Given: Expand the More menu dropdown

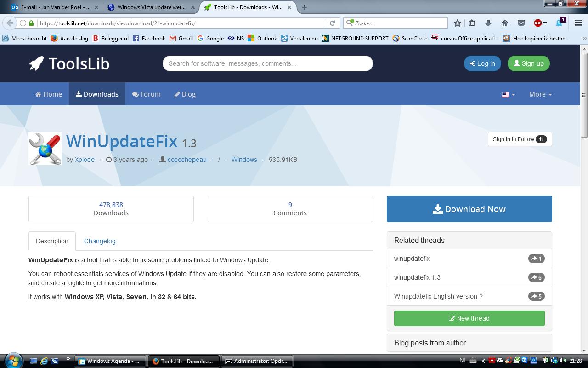Looking at the screenshot, I should click(x=540, y=94).
